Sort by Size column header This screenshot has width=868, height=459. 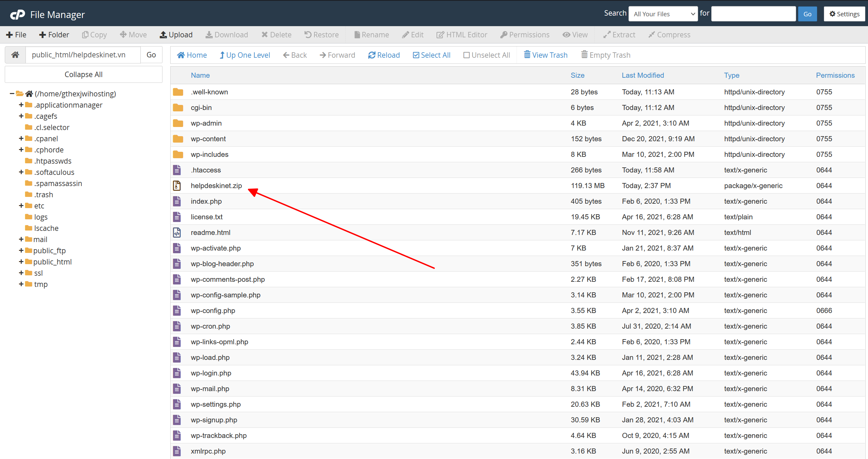[x=577, y=75]
